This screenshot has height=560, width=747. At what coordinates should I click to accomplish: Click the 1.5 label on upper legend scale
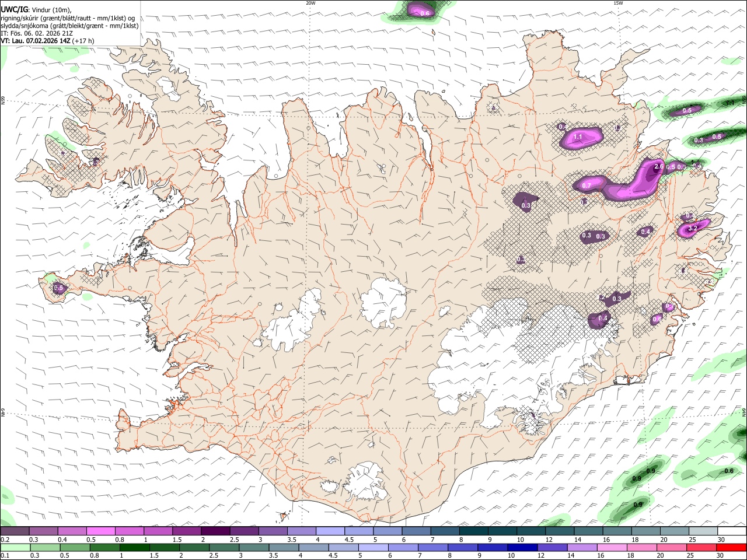(x=176, y=540)
